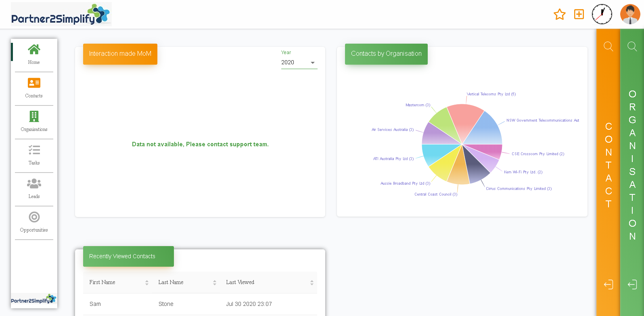The width and height of the screenshot is (644, 316).
Task: Open the user avatar profile menu
Action: (x=629, y=14)
